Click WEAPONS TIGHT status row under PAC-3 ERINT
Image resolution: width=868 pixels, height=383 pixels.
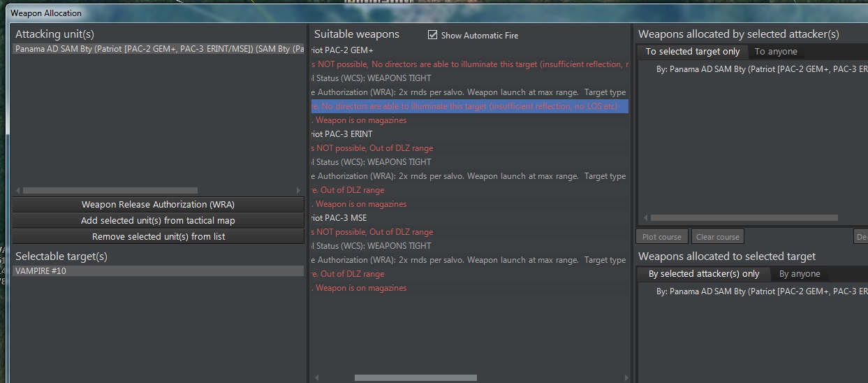tap(469, 162)
